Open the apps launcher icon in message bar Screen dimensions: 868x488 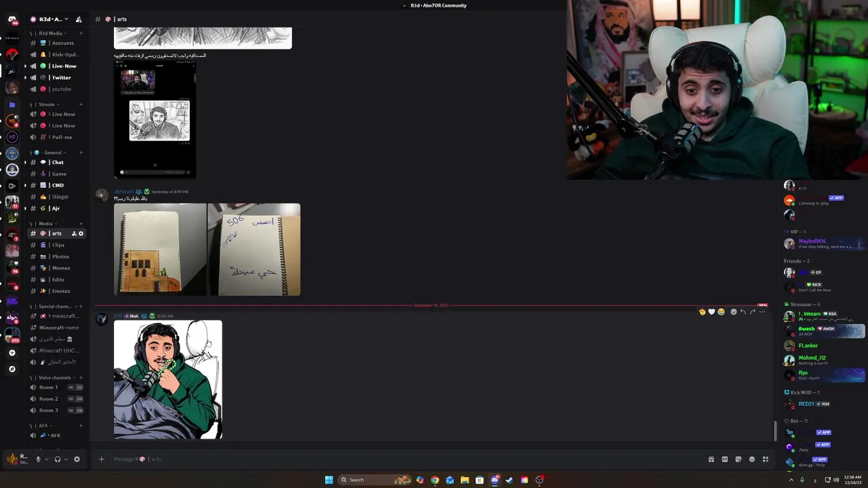point(765,459)
